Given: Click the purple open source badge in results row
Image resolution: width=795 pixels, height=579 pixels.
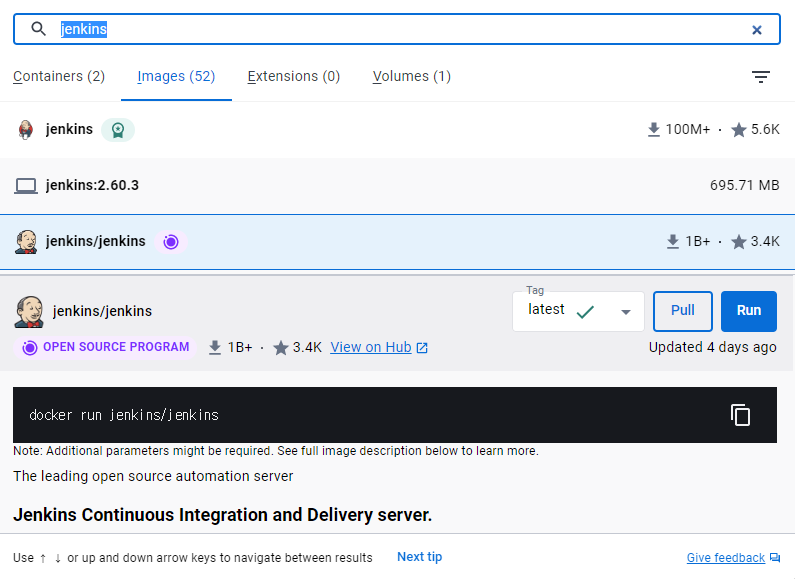Looking at the screenshot, I should [171, 242].
